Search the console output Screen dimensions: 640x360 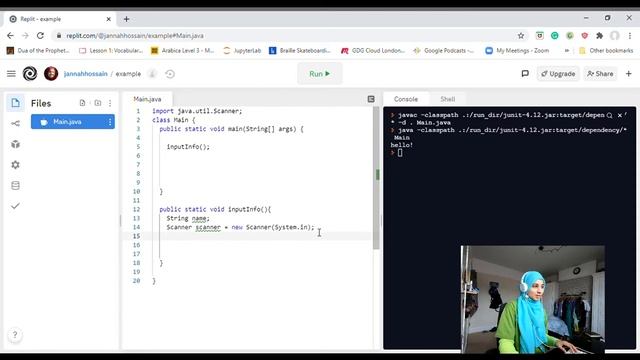click(609, 116)
